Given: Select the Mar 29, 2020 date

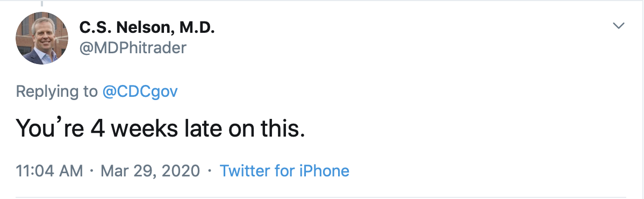Looking at the screenshot, I should pos(151,170).
